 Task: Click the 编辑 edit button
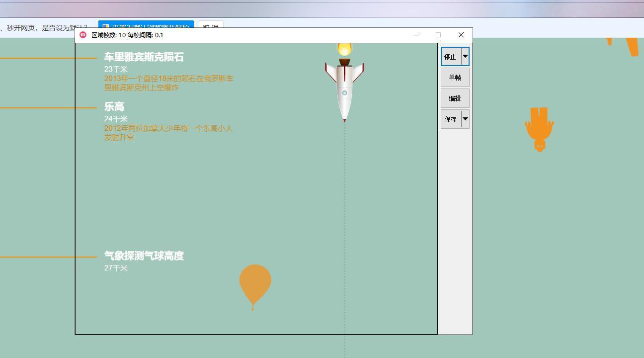(455, 98)
